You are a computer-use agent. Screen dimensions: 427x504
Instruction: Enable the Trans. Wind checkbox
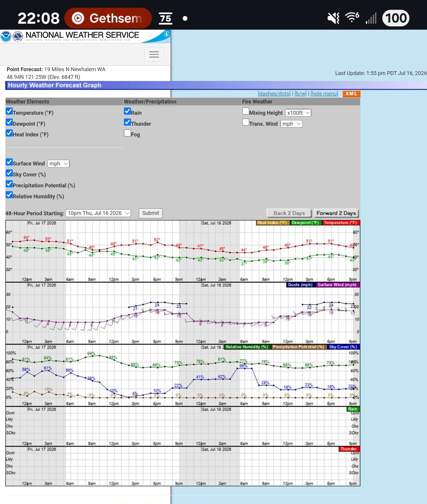[x=246, y=122]
